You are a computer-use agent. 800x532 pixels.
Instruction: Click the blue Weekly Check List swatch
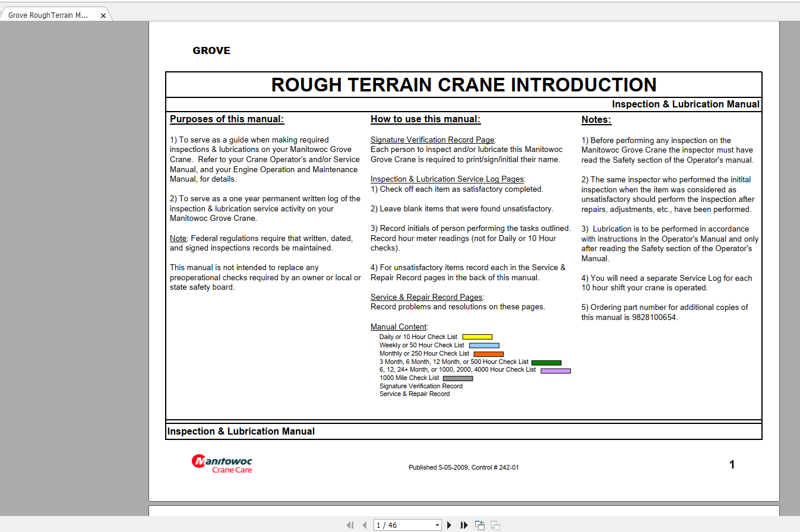[484, 345]
